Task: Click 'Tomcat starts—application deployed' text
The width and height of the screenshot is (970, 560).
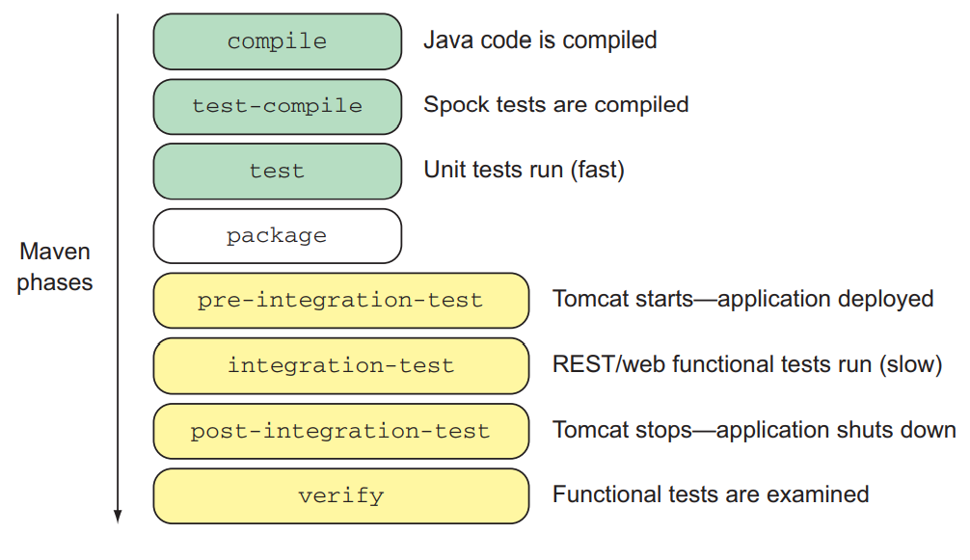Action: (x=742, y=299)
